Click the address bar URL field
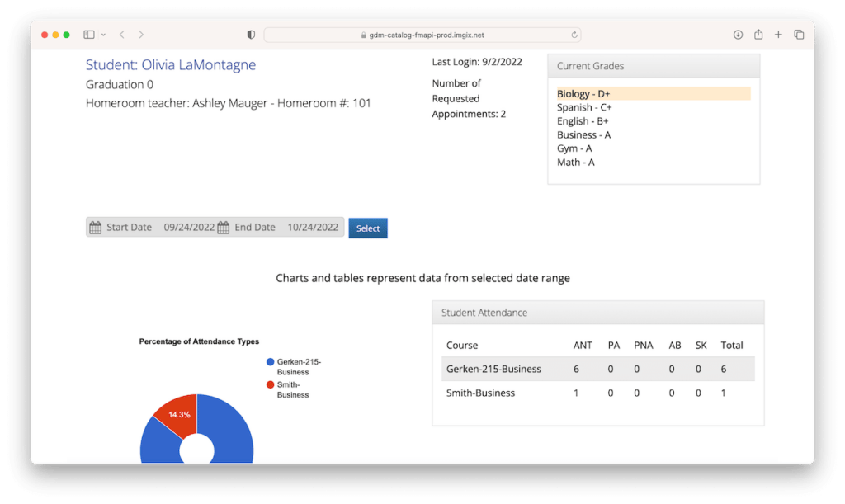The height and width of the screenshot is (504, 845). point(422,35)
